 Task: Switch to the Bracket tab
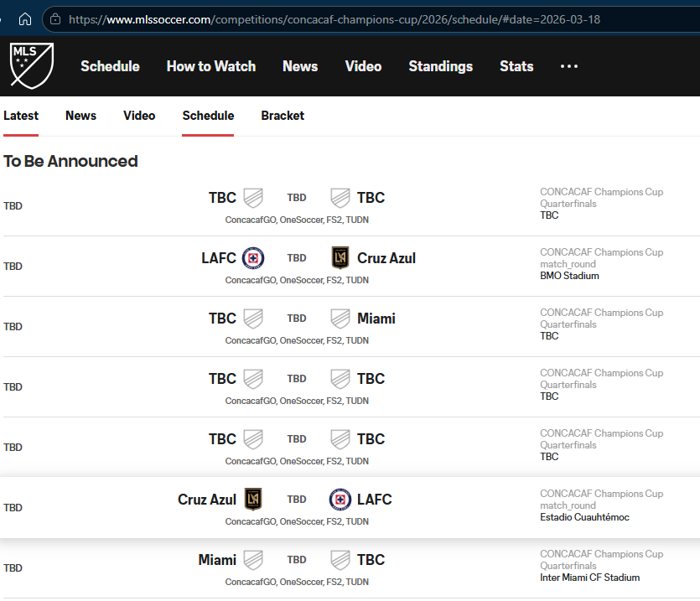click(283, 116)
